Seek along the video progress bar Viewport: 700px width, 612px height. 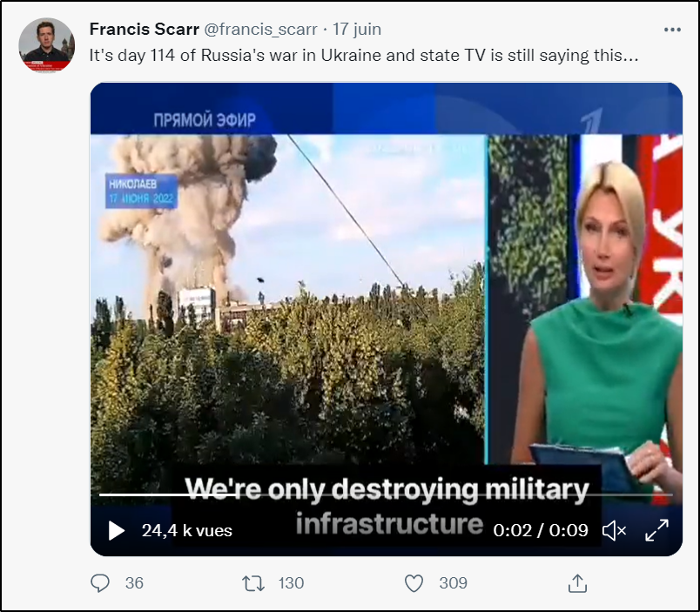(x=386, y=494)
